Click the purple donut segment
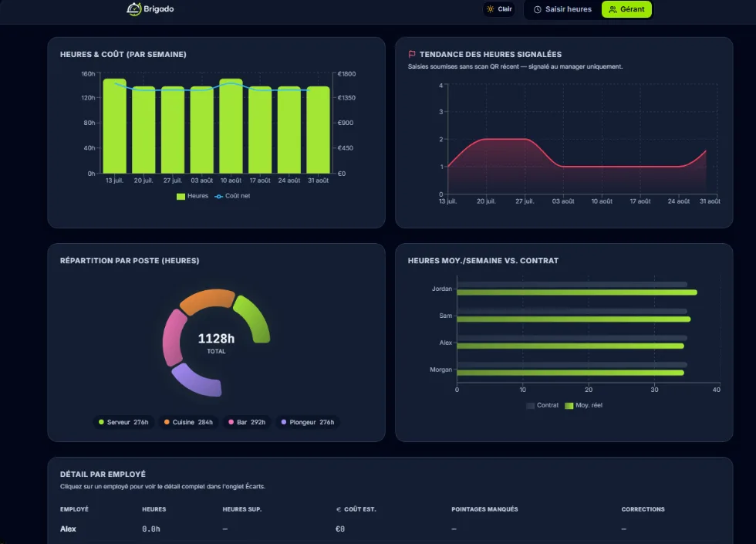Viewport: 756px width, 544px height. [195, 382]
